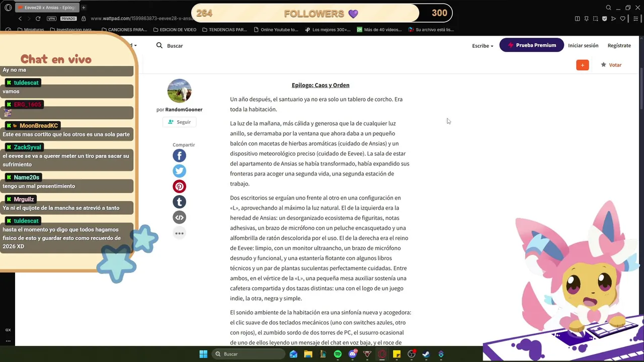The height and width of the screenshot is (362, 644).
Task: Share the story on Pinterest
Action: coord(179,187)
